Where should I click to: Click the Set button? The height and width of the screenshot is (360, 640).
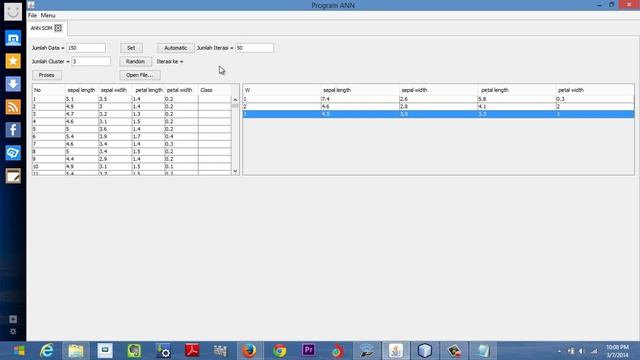click(x=131, y=48)
